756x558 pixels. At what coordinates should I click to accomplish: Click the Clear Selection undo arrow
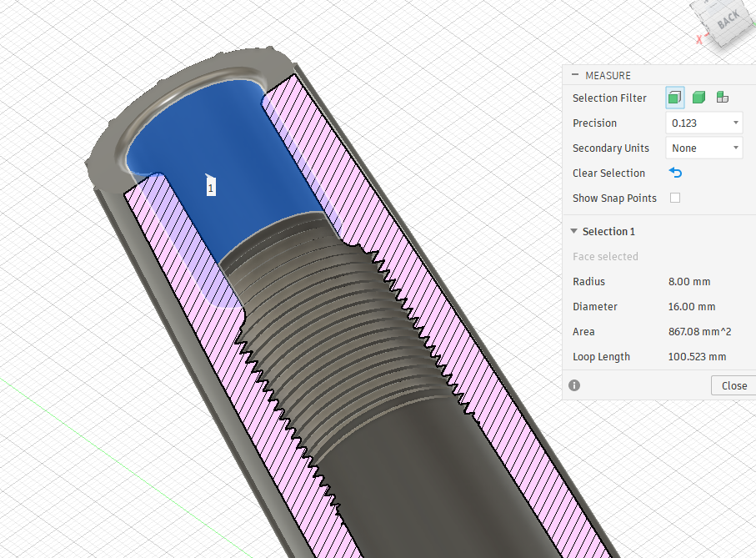(675, 173)
